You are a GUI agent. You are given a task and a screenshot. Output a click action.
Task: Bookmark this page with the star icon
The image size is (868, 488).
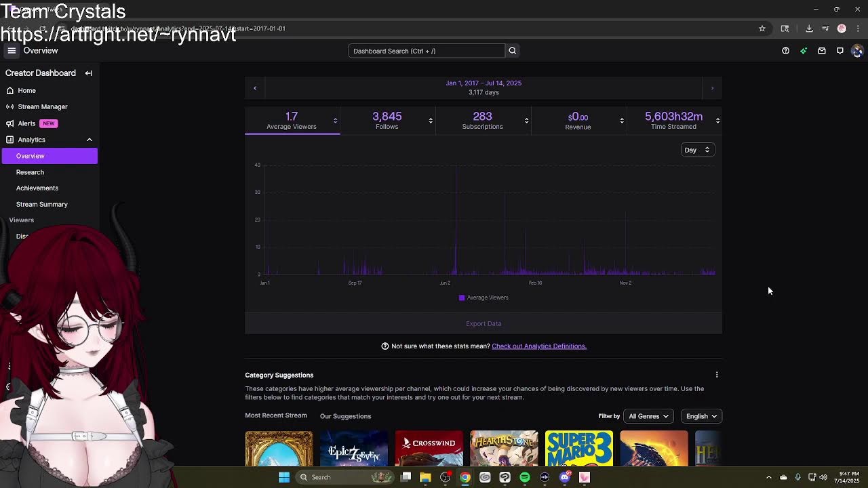click(762, 28)
